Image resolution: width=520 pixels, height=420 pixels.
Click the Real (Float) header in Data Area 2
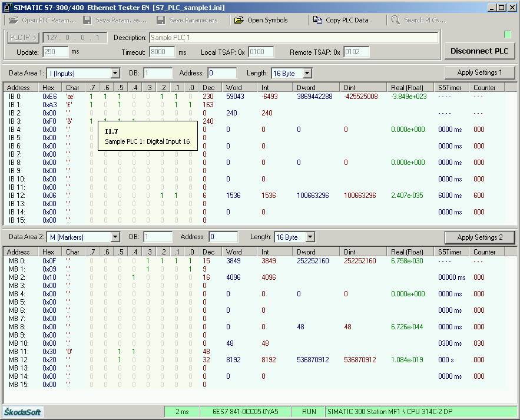[x=410, y=252]
